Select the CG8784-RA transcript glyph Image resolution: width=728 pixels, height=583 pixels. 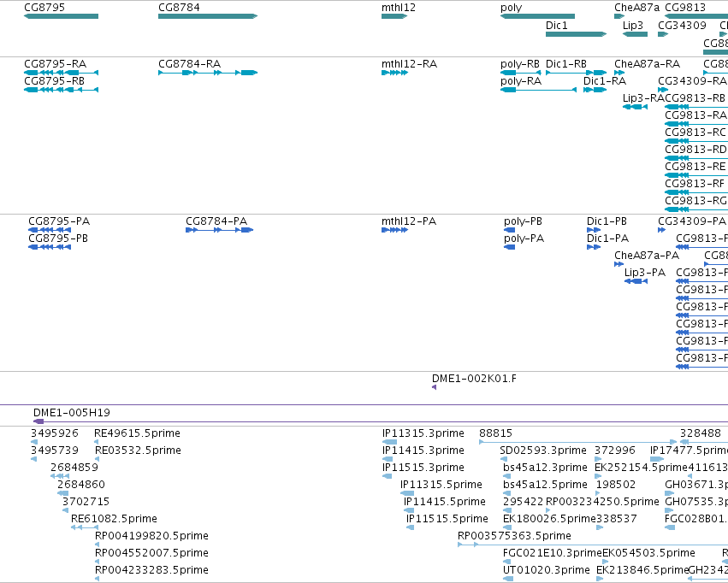click(208, 73)
